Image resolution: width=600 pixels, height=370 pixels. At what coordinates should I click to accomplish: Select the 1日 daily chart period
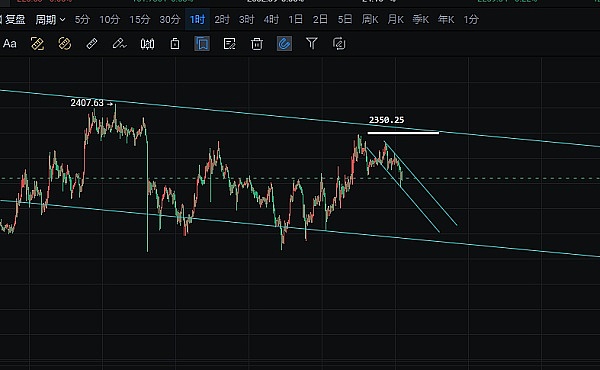pos(295,20)
